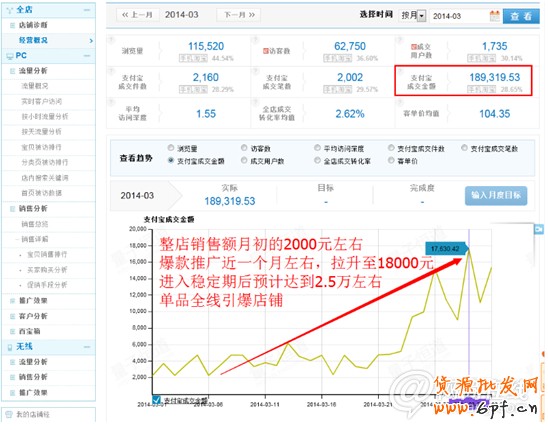Collapse the 全店 section with its minus

coord(87,10)
